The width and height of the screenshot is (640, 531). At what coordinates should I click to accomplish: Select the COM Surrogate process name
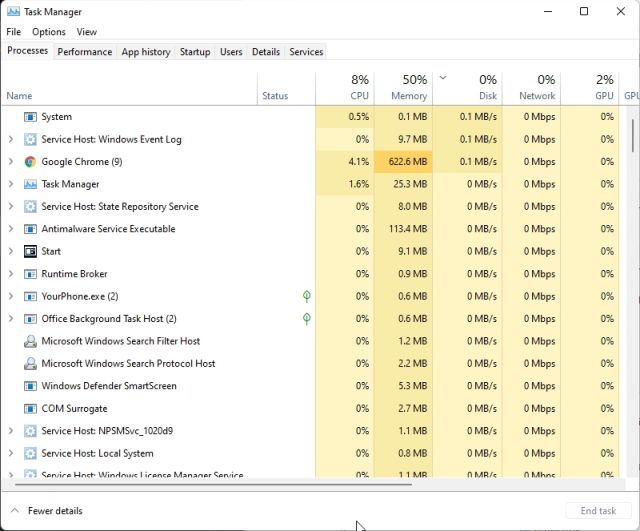click(x=74, y=409)
